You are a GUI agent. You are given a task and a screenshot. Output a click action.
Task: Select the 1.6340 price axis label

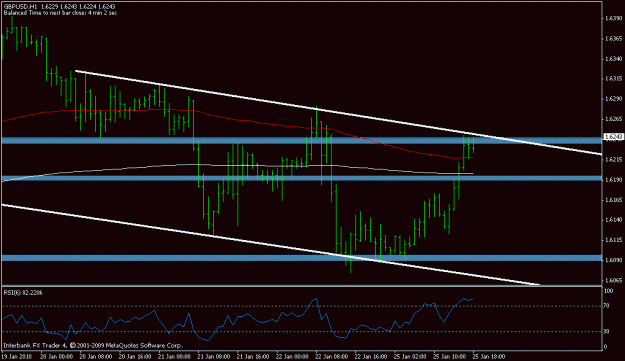(613, 59)
